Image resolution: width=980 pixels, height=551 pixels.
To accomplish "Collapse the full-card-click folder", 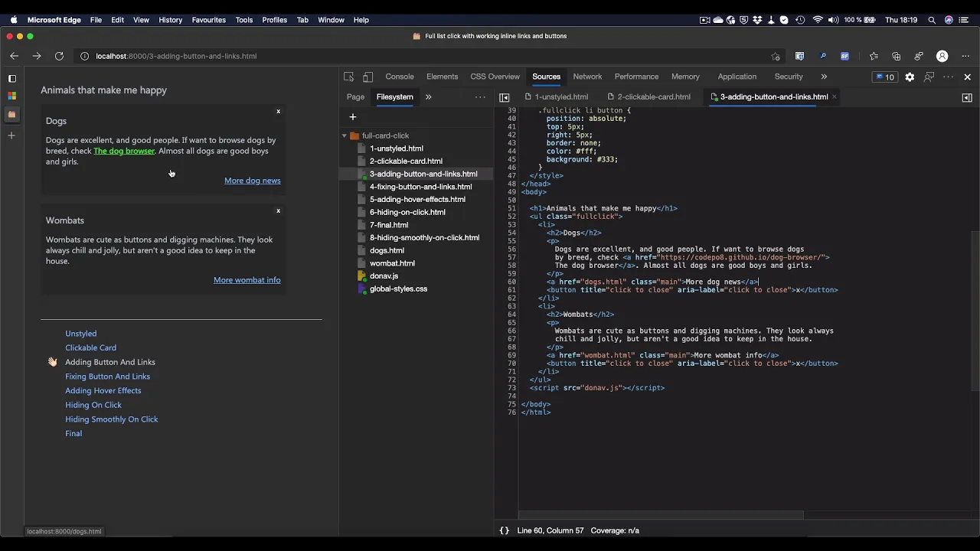I will click(x=345, y=135).
